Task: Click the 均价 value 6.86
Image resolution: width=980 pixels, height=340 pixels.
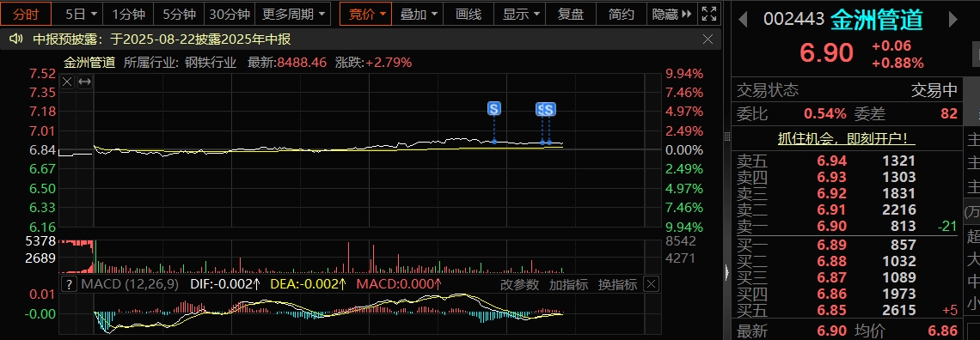Action: point(942,331)
